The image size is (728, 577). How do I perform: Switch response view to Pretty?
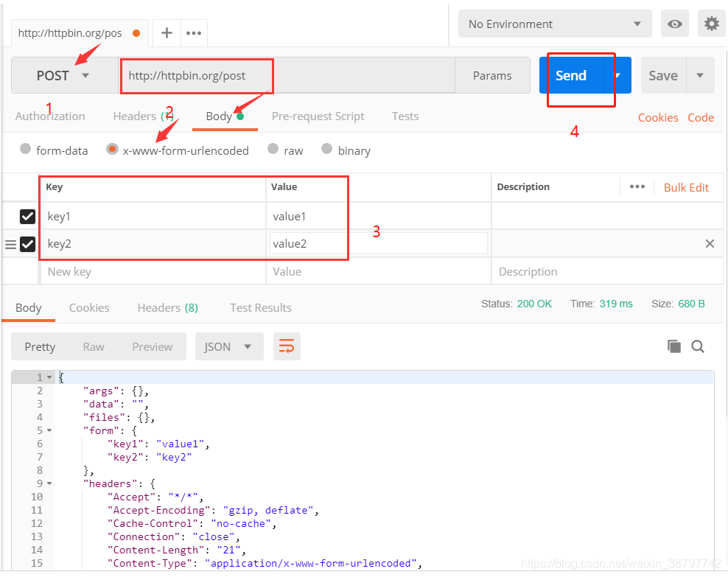40,347
